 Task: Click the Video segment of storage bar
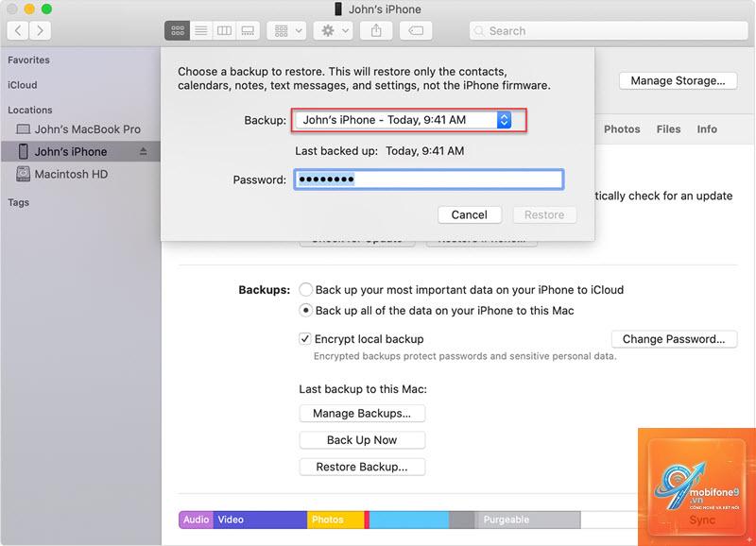260,520
